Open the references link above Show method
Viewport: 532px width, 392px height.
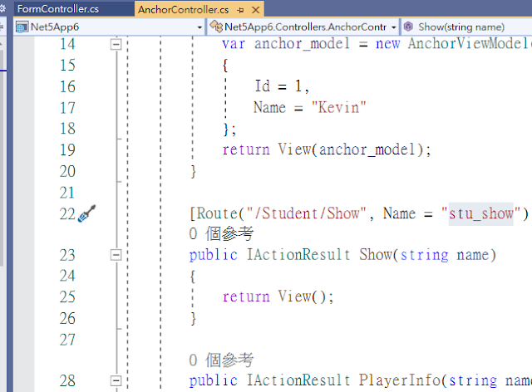[x=221, y=233]
